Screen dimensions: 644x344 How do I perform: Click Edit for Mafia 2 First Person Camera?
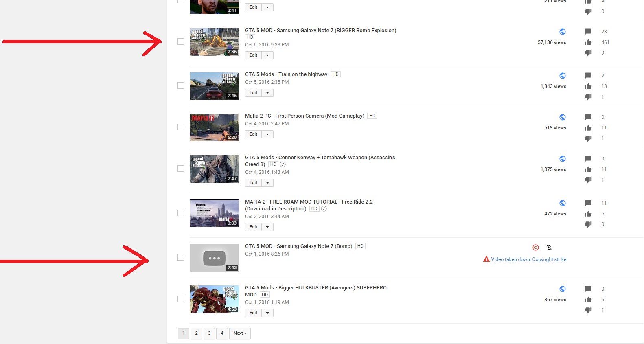coord(253,134)
